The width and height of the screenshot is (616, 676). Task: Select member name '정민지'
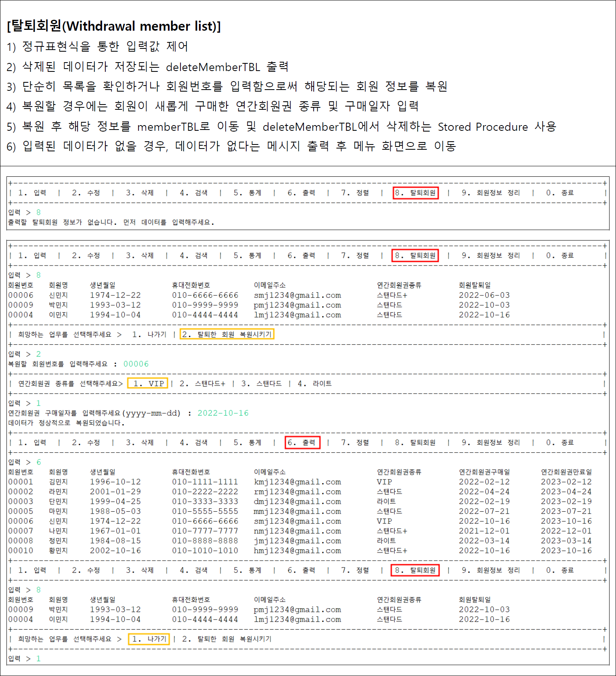point(59,541)
